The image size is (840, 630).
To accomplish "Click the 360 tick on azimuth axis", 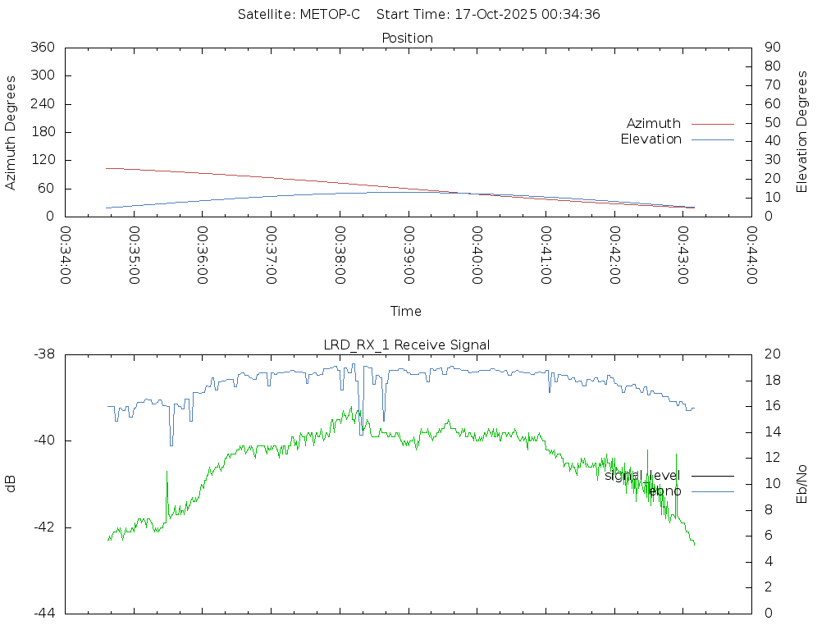I will tap(41, 48).
